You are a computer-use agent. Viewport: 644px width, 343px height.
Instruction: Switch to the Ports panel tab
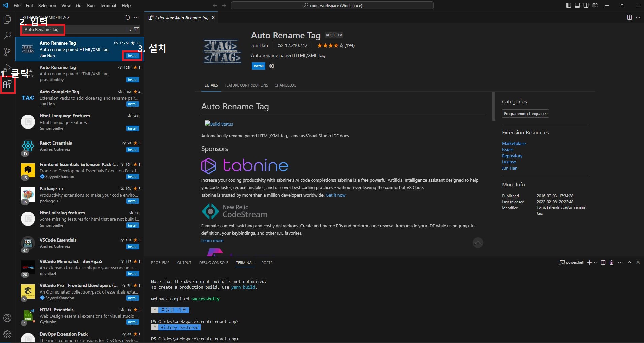coord(267,263)
